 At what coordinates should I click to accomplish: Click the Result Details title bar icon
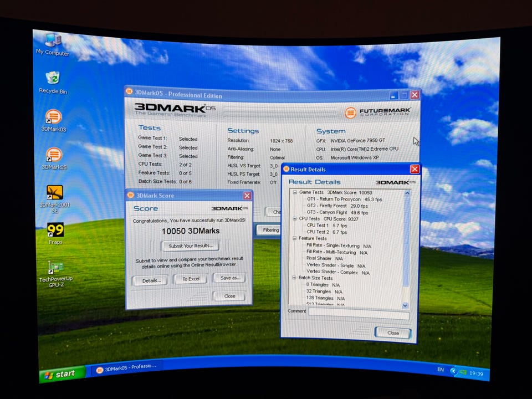287,169
